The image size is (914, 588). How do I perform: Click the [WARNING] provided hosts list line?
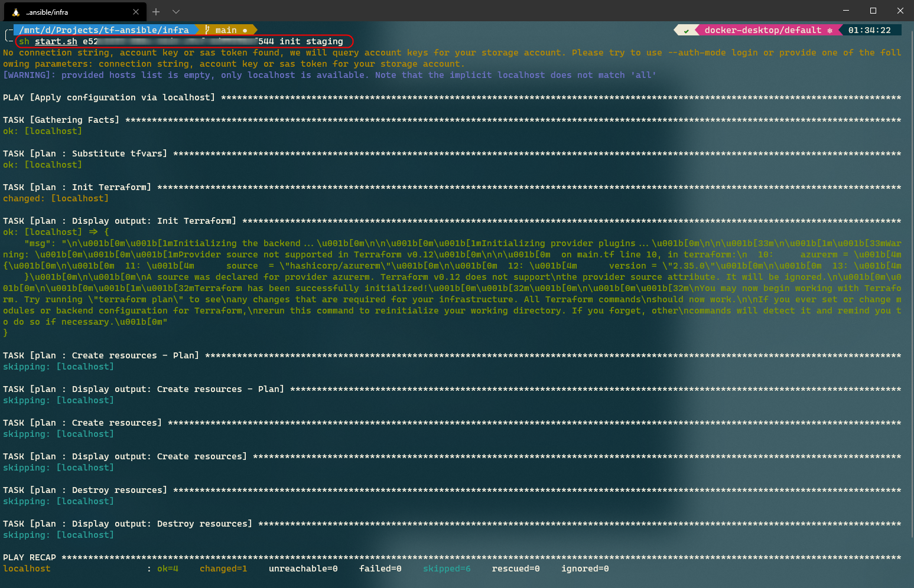tap(330, 75)
